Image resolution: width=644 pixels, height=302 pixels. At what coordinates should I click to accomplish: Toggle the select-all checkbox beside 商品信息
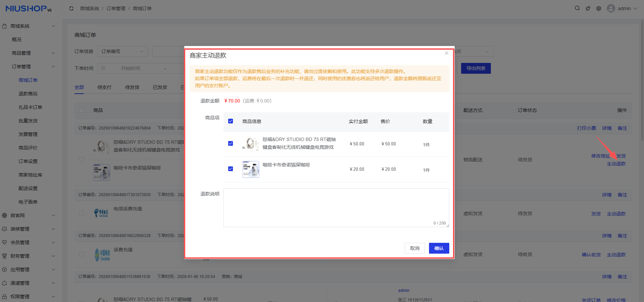231,121
